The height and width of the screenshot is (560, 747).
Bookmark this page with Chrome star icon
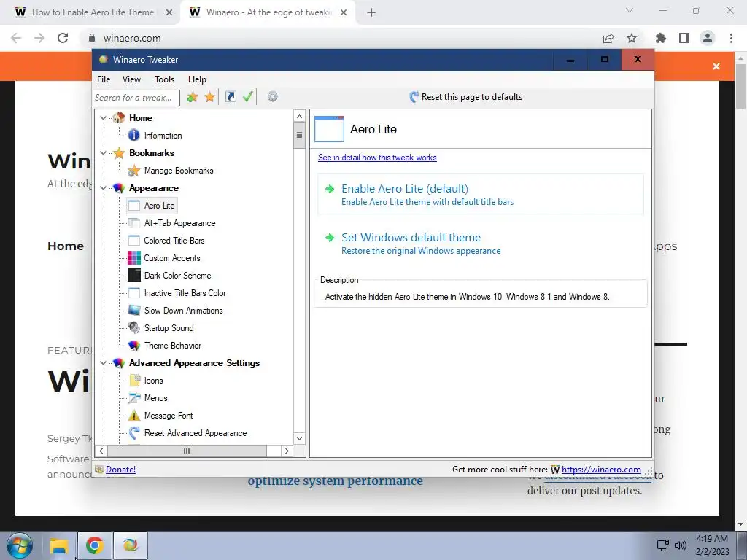point(632,38)
